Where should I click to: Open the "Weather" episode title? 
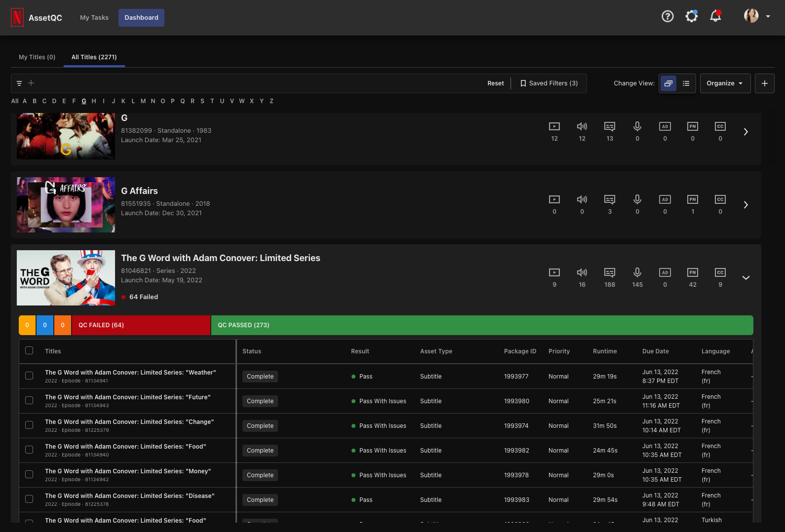click(130, 373)
